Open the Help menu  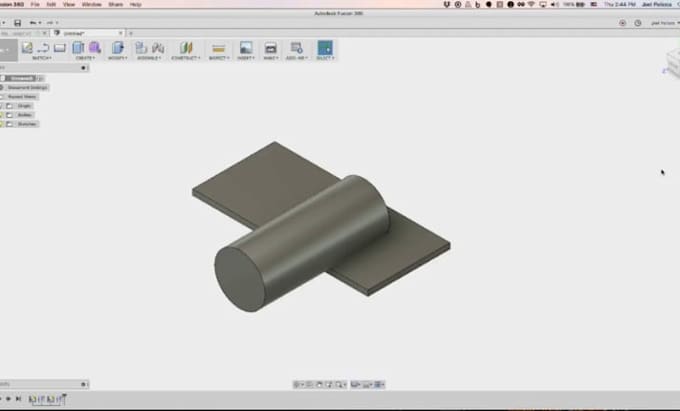tap(136, 4)
